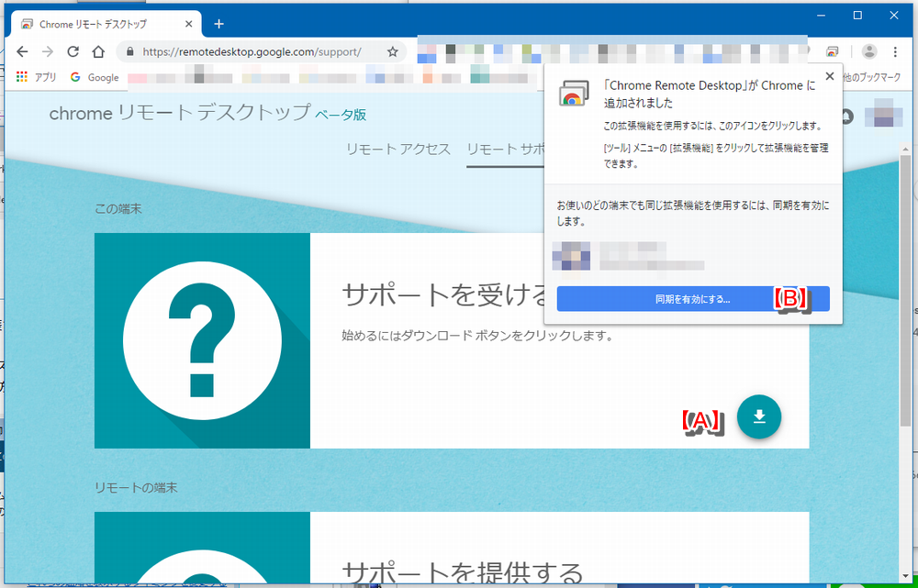Screen dimensions: 918x588
Task: Click the この端末 section heading
Action: tap(118, 209)
